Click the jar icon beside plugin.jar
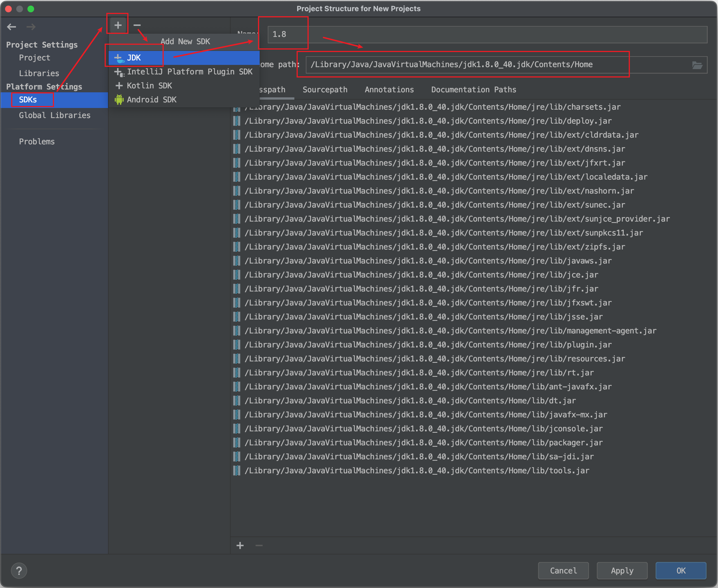This screenshot has height=588, width=718. point(237,345)
